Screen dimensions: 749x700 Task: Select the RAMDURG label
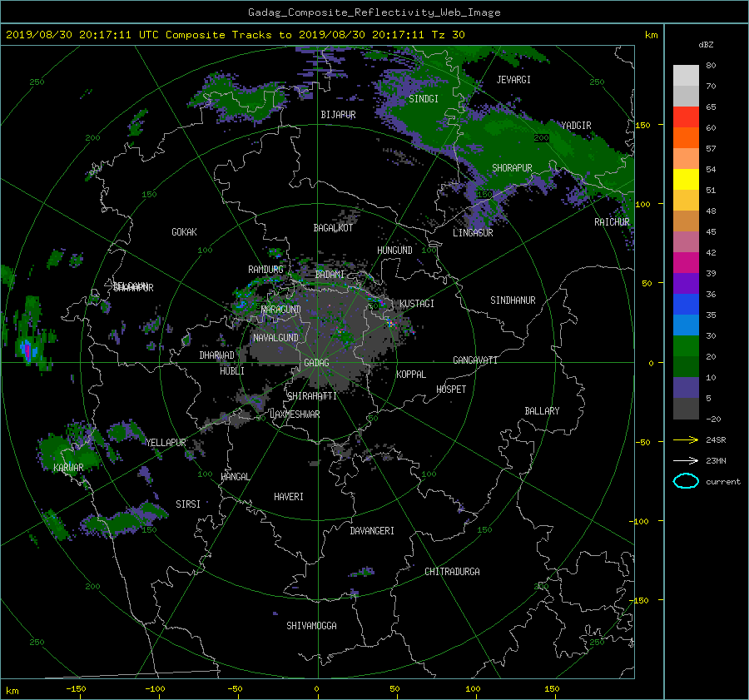[265, 270]
